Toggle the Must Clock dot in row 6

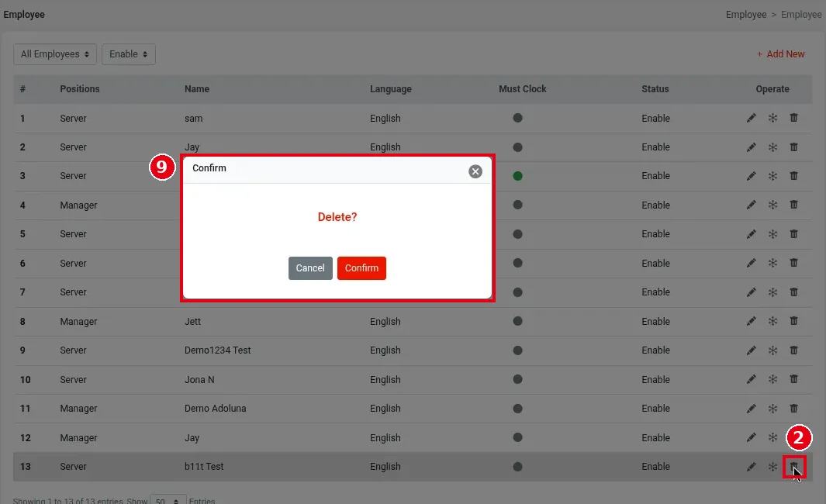coord(518,263)
